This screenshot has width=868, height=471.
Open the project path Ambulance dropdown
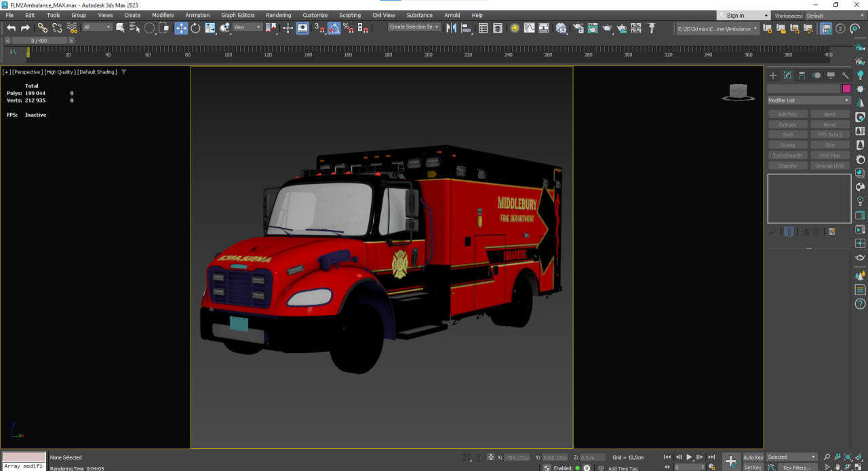[x=717, y=29]
